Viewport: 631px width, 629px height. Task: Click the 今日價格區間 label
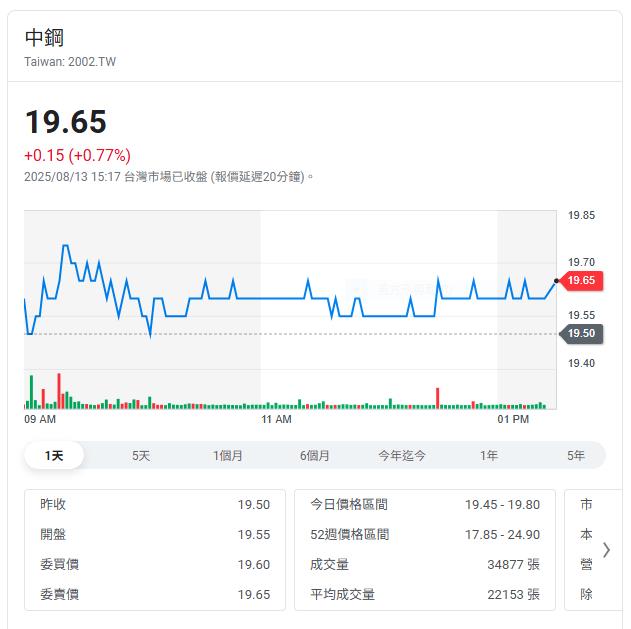tap(349, 504)
